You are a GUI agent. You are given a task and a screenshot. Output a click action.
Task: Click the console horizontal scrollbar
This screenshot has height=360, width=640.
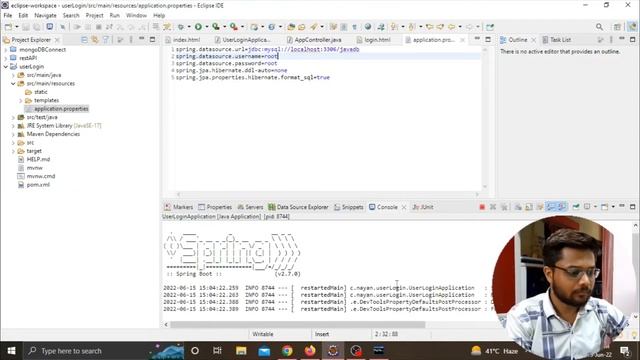click(298, 324)
